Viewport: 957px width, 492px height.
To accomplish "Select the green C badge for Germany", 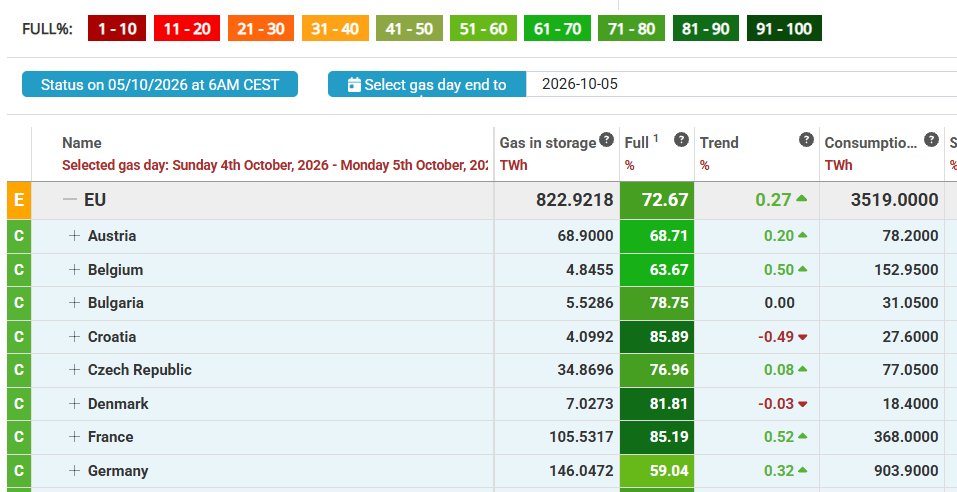I will coord(19,471).
